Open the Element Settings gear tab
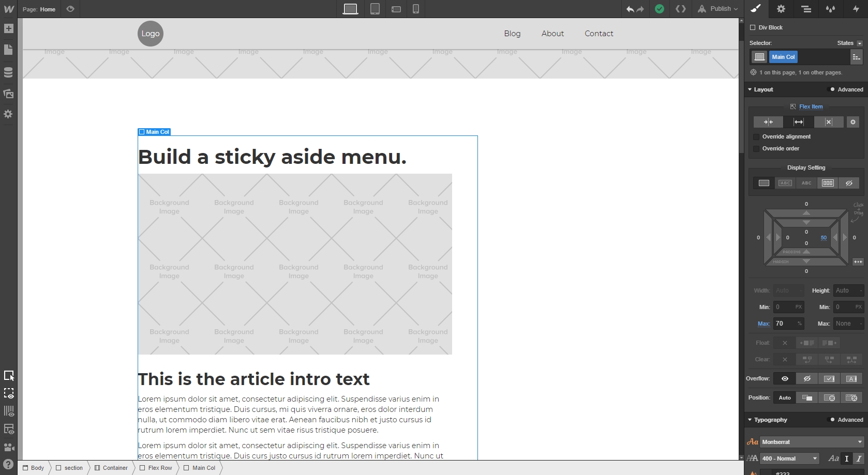 pos(781,9)
